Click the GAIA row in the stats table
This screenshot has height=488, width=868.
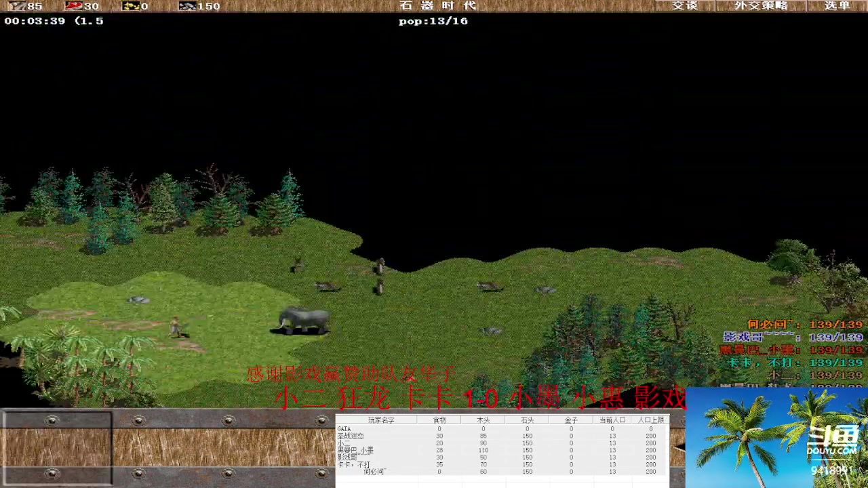pyautogui.click(x=502, y=429)
